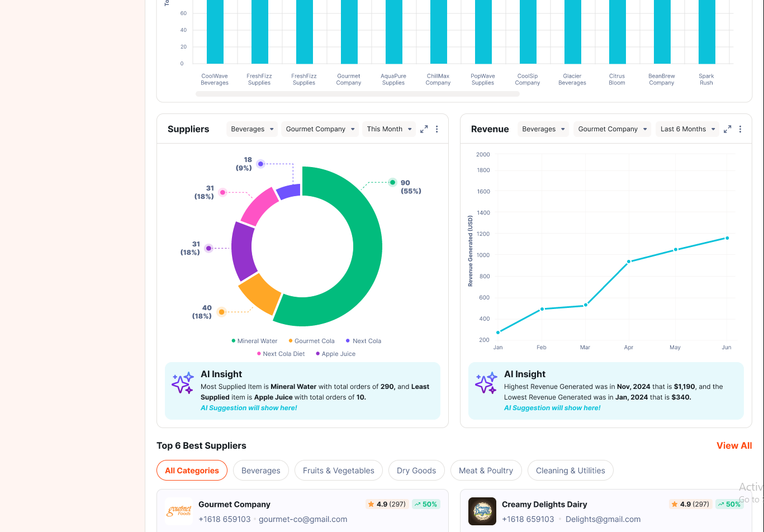This screenshot has height=532, width=764.
Task: Click the Gourmet Foods supplier logo
Action: (179, 511)
